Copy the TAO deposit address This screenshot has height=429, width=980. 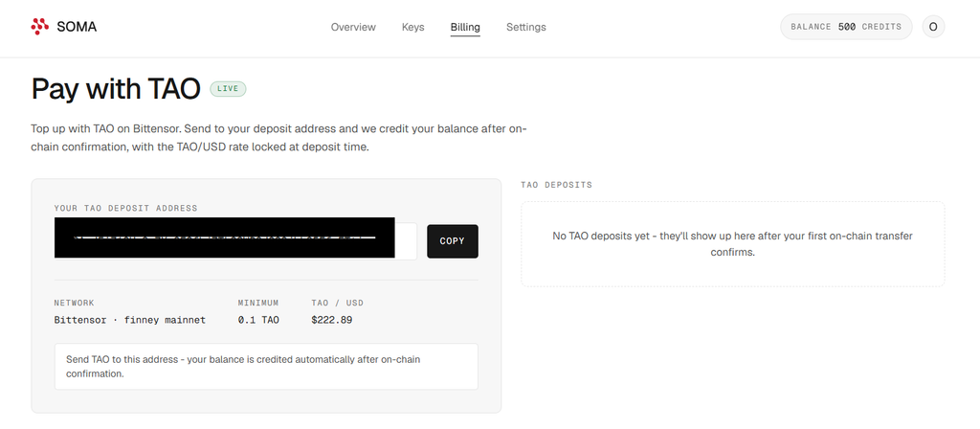[453, 240]
